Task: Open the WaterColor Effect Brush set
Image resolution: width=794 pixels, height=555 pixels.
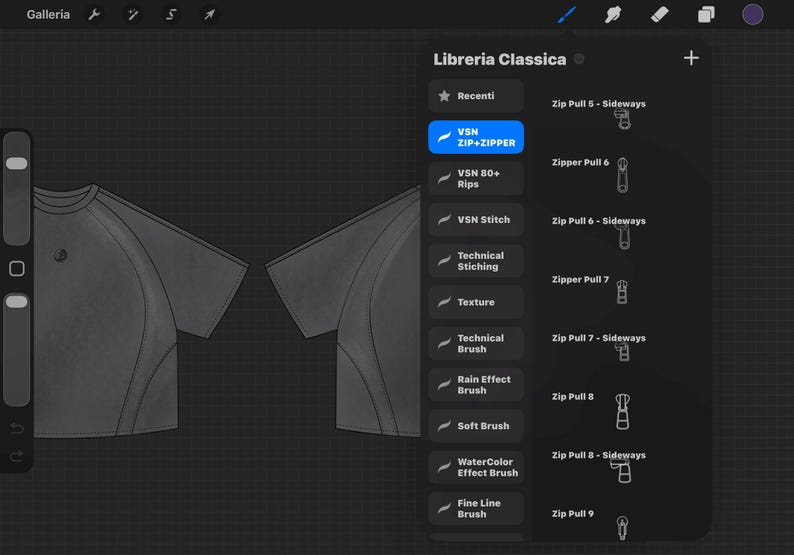Action: [x=476, y=467]
